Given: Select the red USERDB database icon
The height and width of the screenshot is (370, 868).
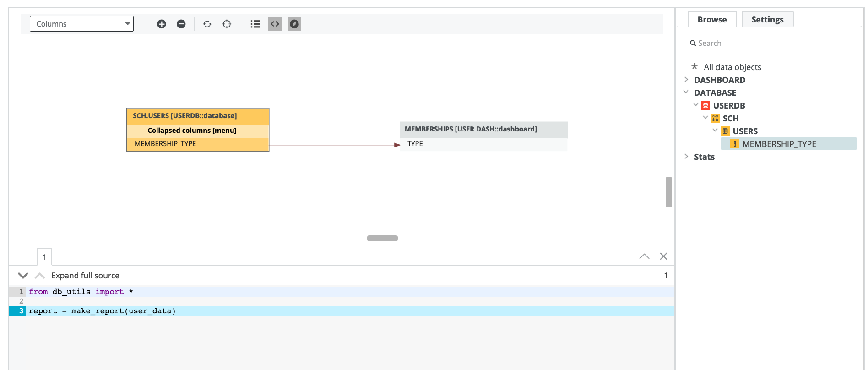Looking at the screenshot, I should click(705, 105).
